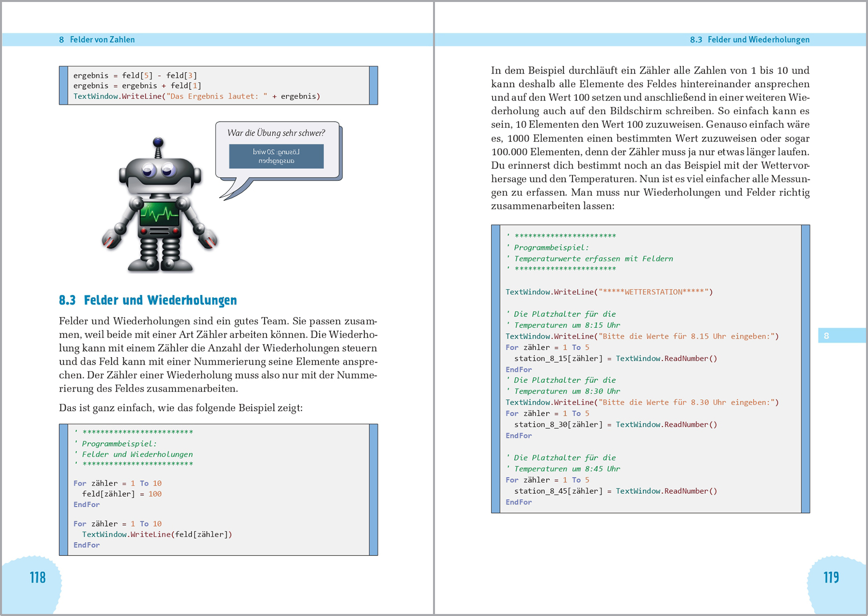Click the left header '8 Felder von Zahlen'
The width and height of the screenshot is (868, 616).
97,40
